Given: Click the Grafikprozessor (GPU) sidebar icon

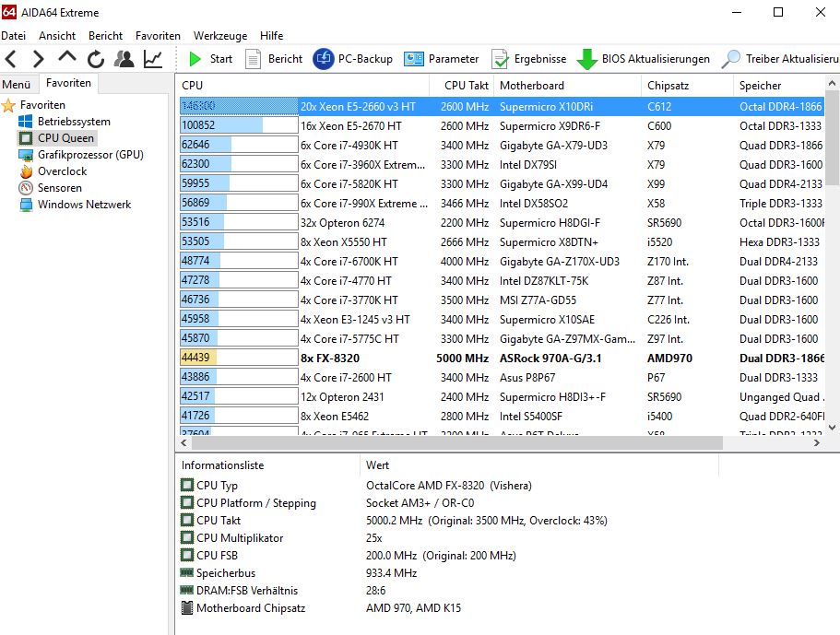Looking at the screenshot, I should coord(89,157).
